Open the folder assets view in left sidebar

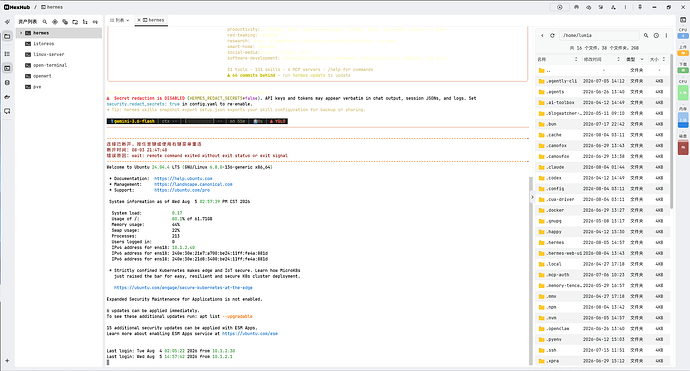pos(7,37)
